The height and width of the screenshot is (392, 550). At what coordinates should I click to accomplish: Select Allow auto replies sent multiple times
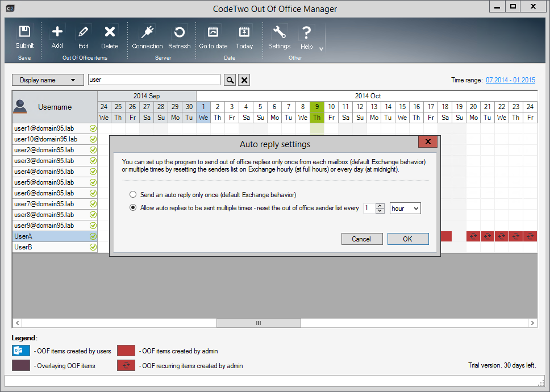point(133,207)
